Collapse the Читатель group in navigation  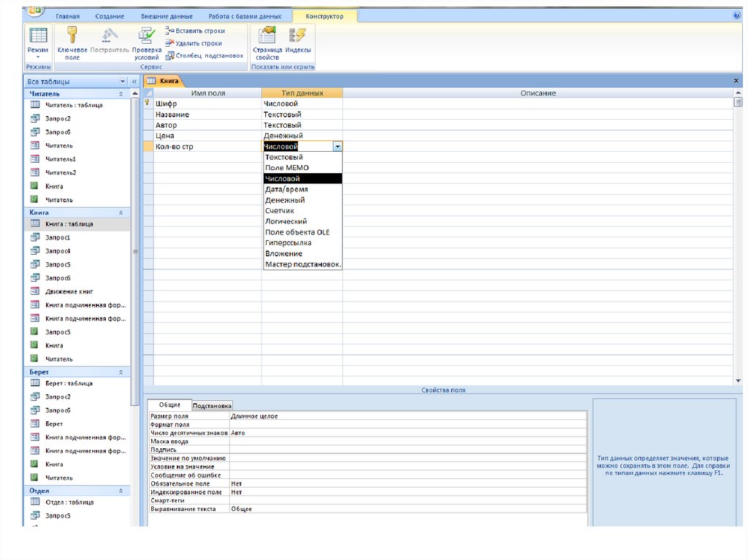pos(121,94)
